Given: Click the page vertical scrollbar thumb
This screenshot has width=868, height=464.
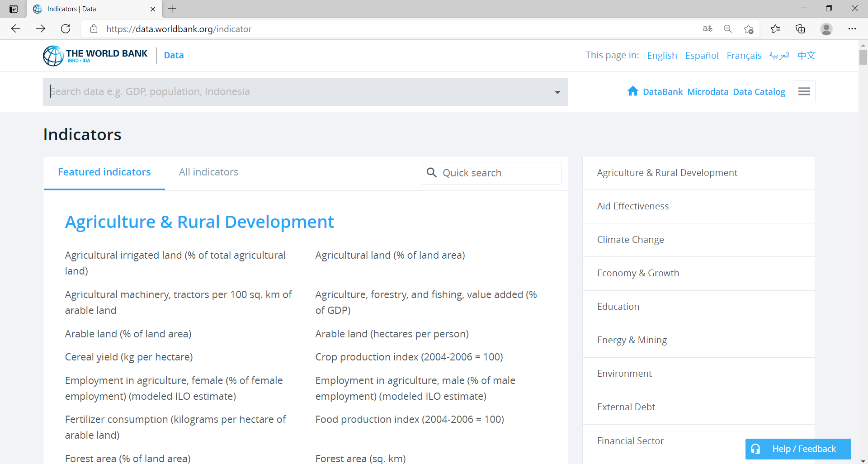Looking at the screenshot, I should click(x=863, y=57).
